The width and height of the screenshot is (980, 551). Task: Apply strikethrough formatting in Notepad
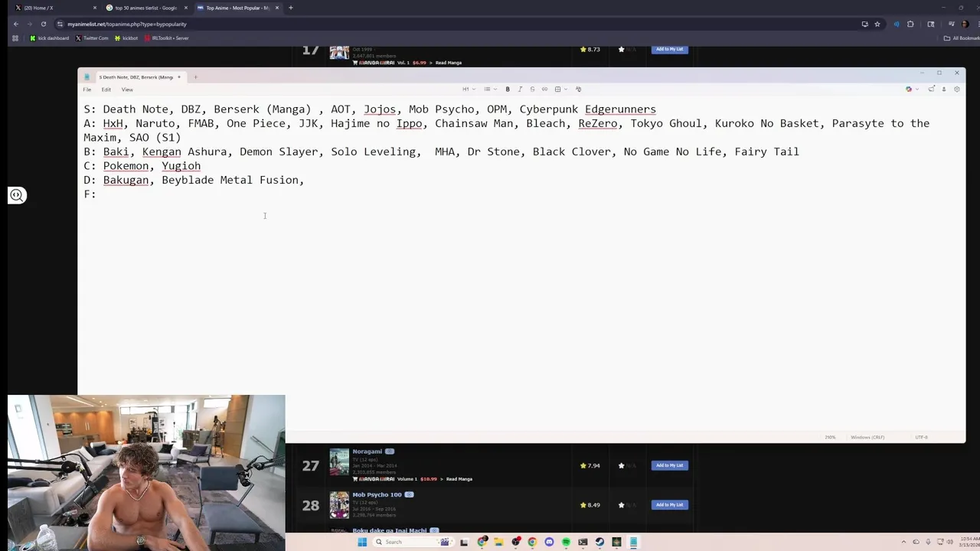click(532, 90)
